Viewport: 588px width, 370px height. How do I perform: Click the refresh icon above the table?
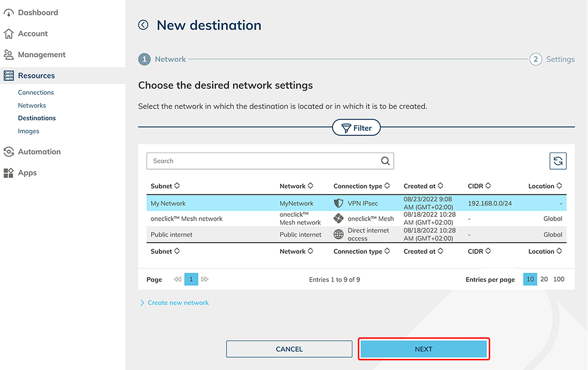[x=558, y=161]
